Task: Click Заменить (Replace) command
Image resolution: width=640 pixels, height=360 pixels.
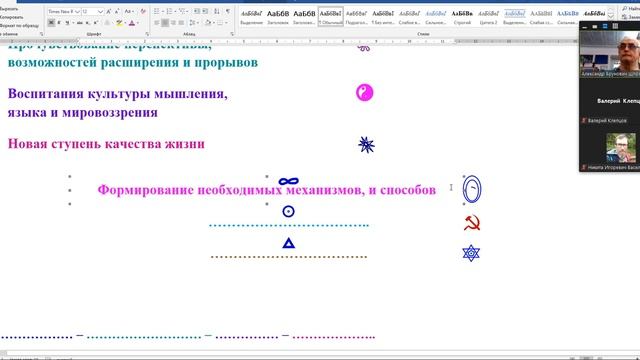Action: tap(631, 17)
